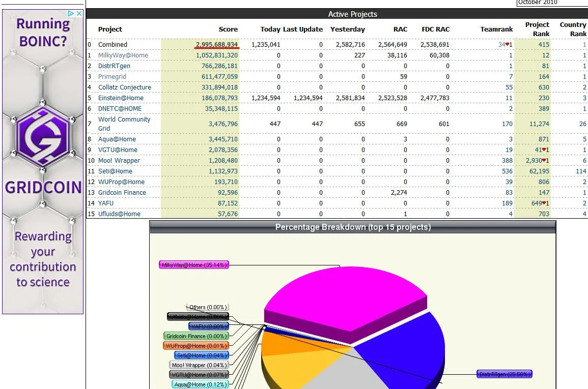Click the DistrRTgen (25.58%) chart label
The height and width of the screenshot is (389, 588).
click(505, 374)
